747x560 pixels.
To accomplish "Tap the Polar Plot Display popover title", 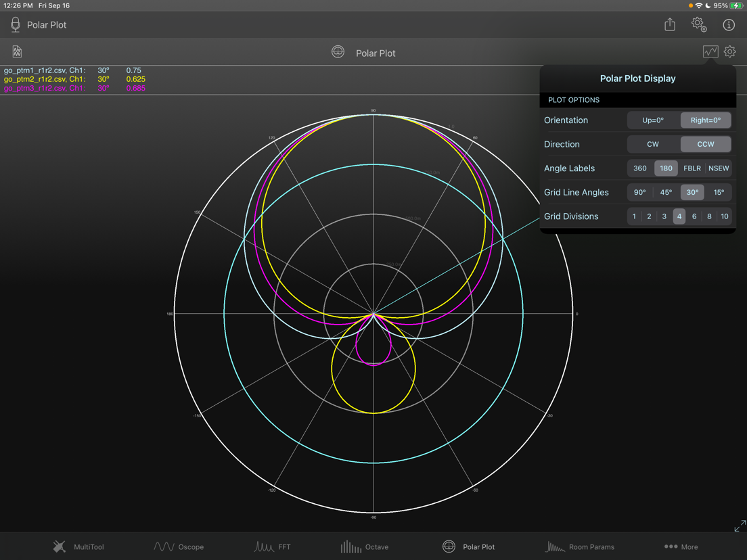I will pos(637,78).
